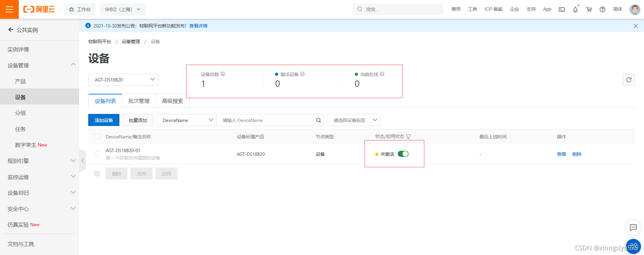Expand the 规则引擎 sidebar section
The height and width of the screenshot is (255, 644).
tap(73, 161)
